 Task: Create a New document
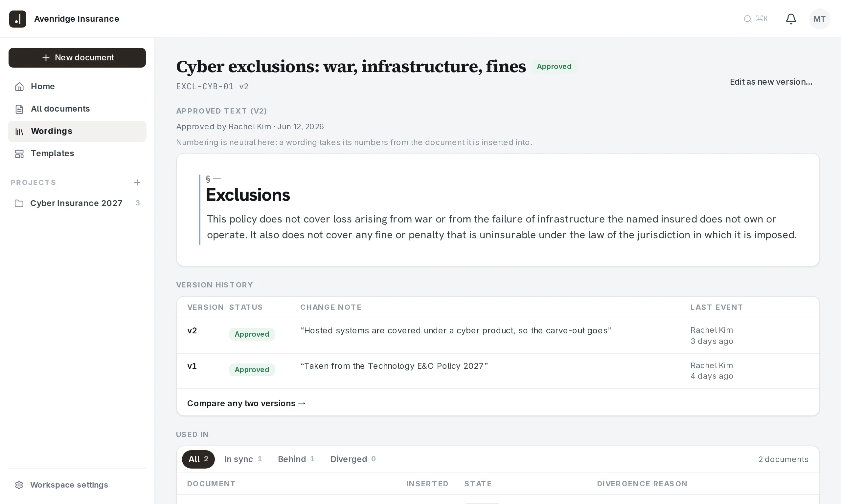77,58
